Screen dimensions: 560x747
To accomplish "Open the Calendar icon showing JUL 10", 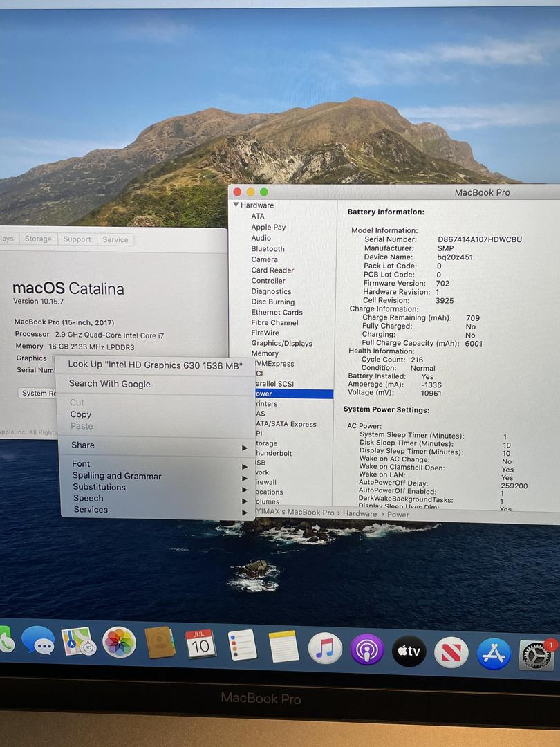I will (200, 644).
